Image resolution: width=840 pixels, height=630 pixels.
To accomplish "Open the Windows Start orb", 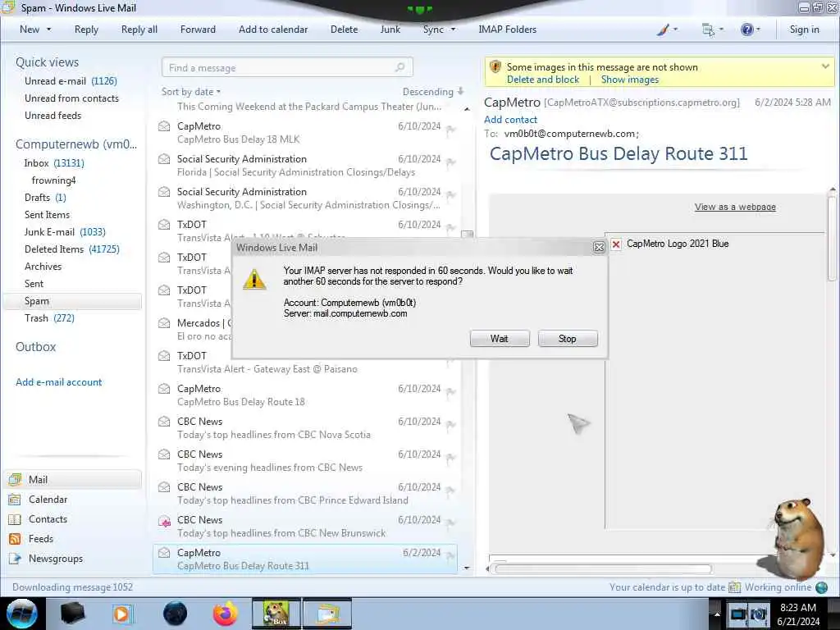I will [22, 614].
